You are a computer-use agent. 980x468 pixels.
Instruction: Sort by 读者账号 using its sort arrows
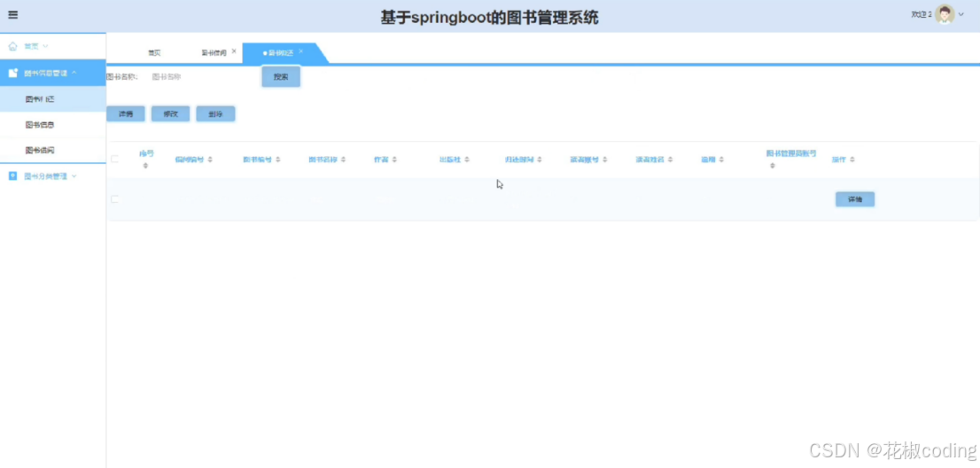[x=604, y=160]
